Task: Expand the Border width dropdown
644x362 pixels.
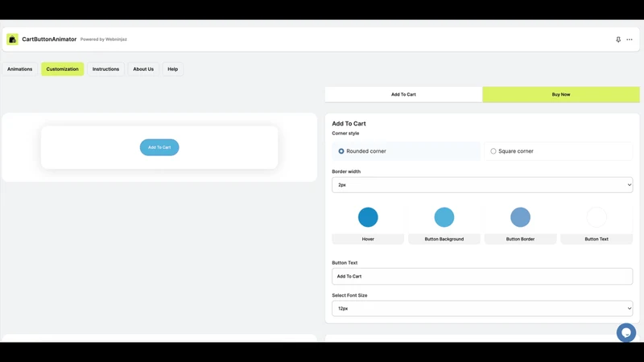Action: [482, 185]
